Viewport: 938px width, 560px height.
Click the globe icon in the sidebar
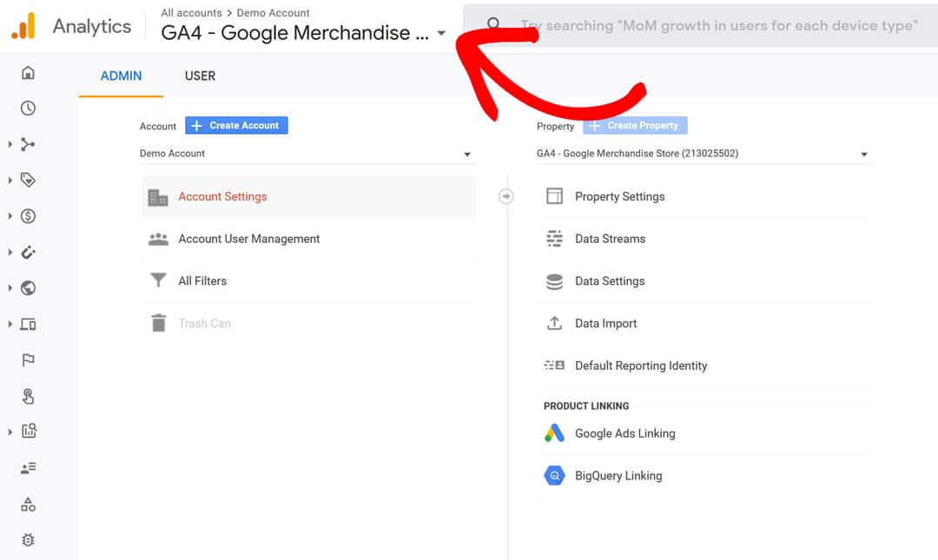[27, 287]
